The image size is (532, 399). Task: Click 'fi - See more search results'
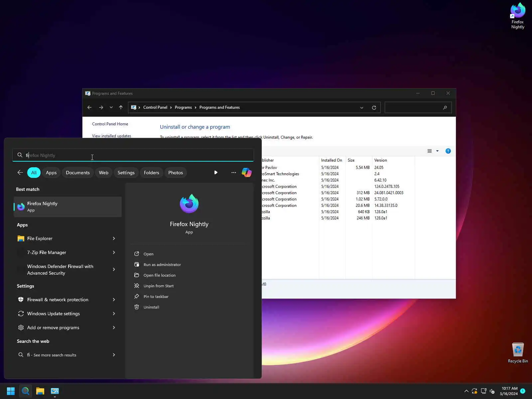pyautogui.click(x=62, y=355)
